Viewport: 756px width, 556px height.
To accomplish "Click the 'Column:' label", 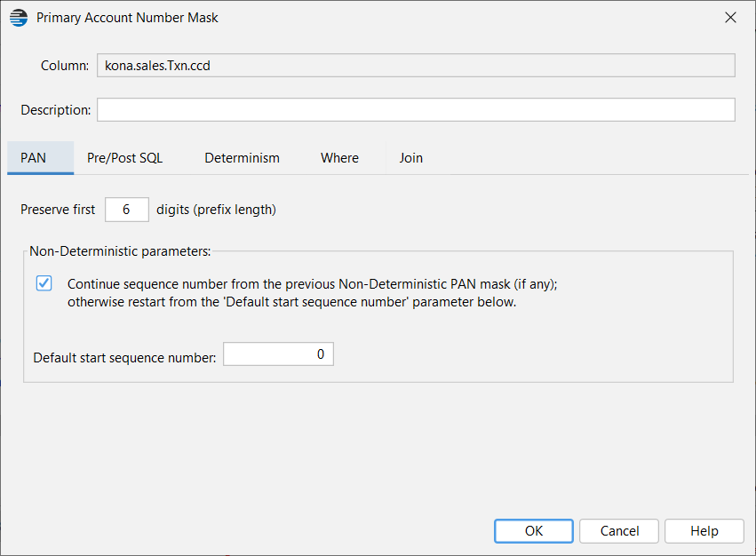I will click(x=65, y=66).
